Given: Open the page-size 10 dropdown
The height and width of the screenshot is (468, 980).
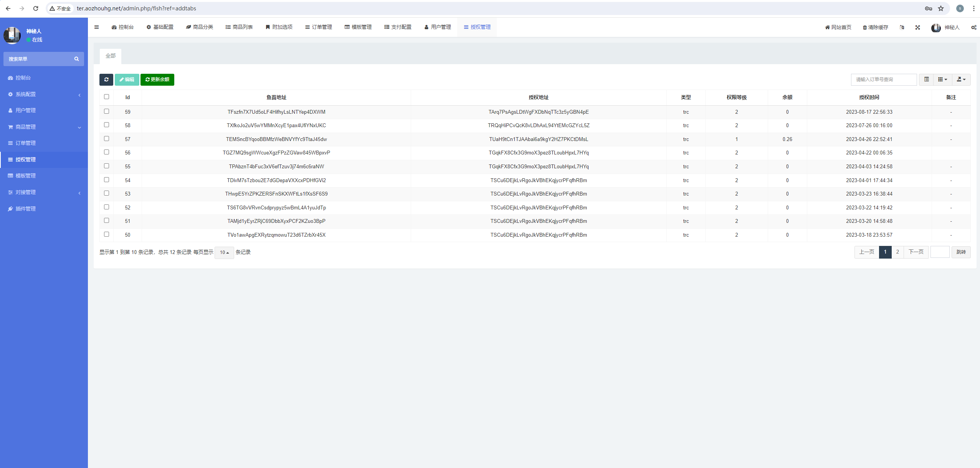Looking at the screenshot, I should 224,252.
